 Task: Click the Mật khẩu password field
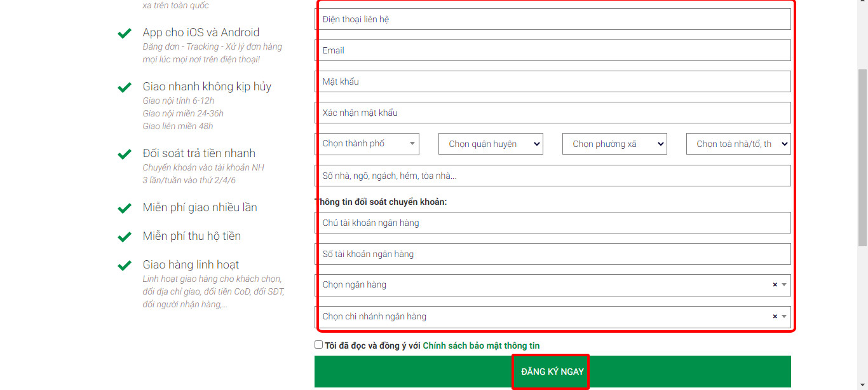pos(552,81)
